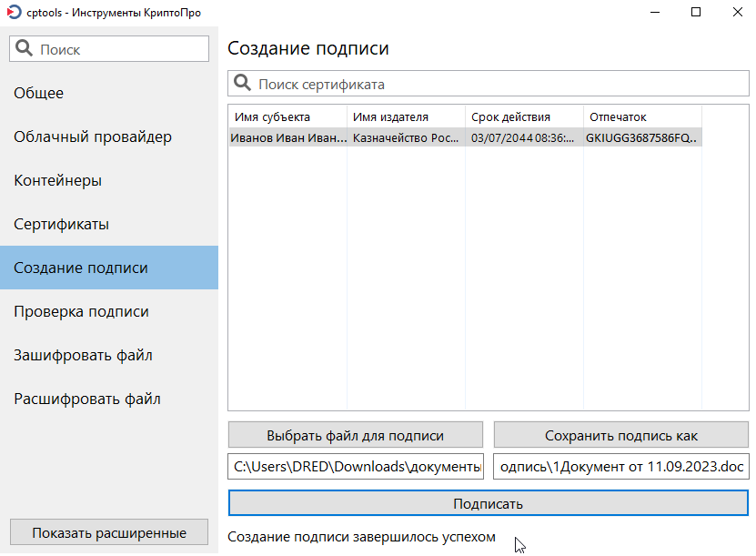This screenshot has width=756, height=556.
Task: Focus the Поиск сертификата search field
Action: pyautogui.click(x=500, y=84)
